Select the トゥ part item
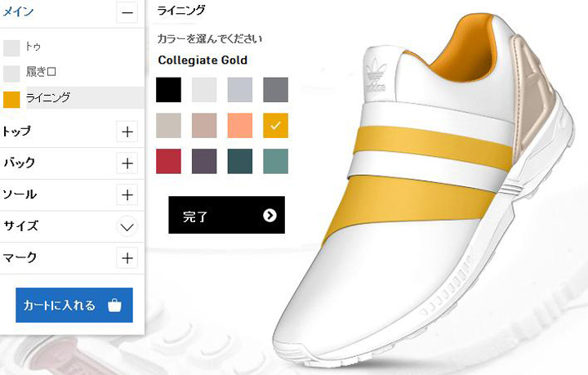Screen dimensions: 588x375 34,47
